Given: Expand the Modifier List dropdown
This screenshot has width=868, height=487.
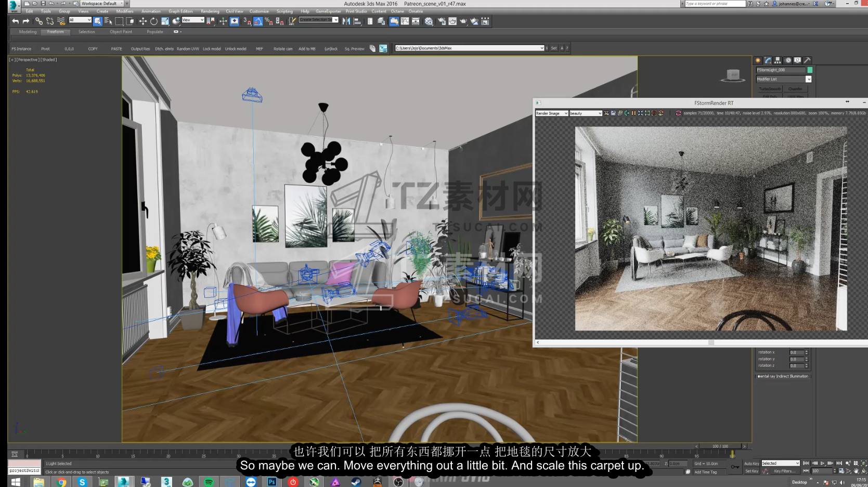Looking at the screenshot, I should tap(808, 79).
